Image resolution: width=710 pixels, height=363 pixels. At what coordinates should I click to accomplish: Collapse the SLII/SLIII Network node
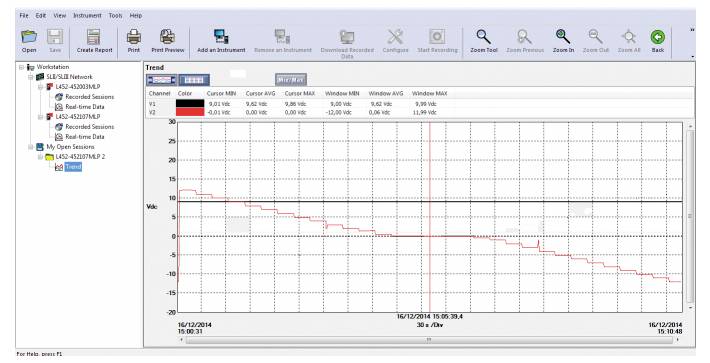[x=31, y=77]
